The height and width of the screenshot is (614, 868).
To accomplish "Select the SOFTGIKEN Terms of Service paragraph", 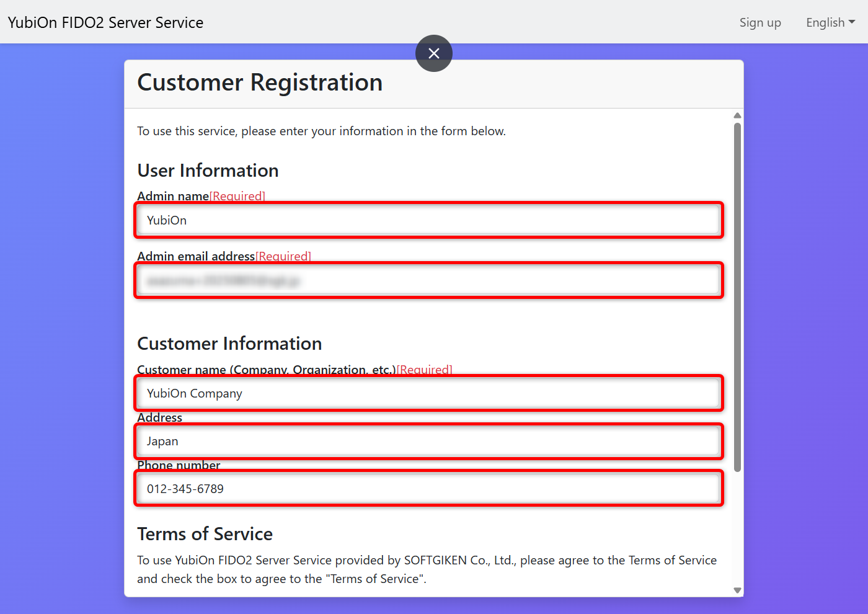I will 427,569.
